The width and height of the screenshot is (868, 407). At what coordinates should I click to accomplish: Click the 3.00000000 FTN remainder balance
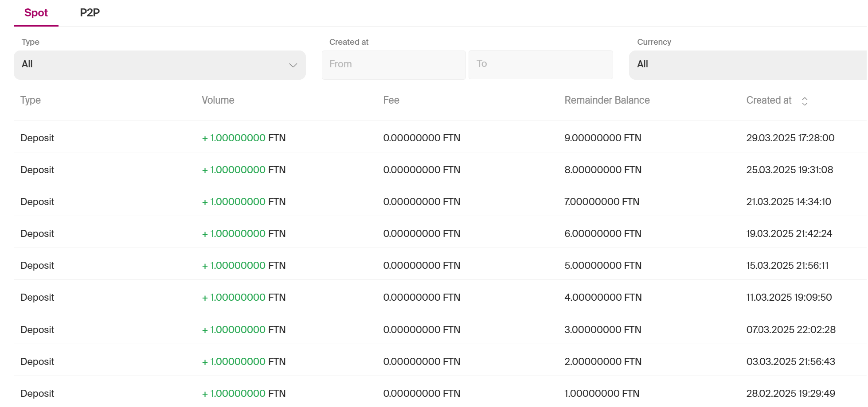[603, 330]
